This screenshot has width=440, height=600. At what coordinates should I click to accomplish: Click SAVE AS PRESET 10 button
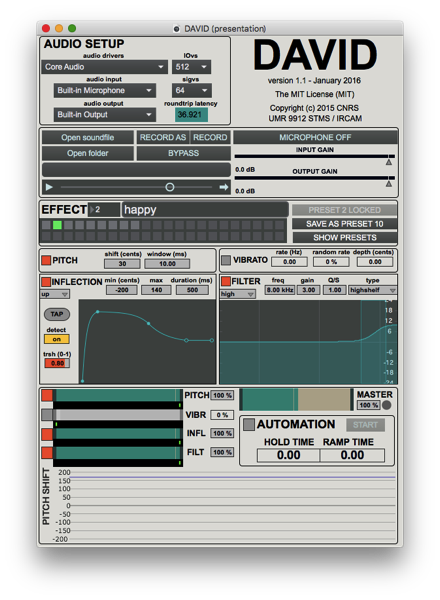pyautogui.click(x=344, y=224)
